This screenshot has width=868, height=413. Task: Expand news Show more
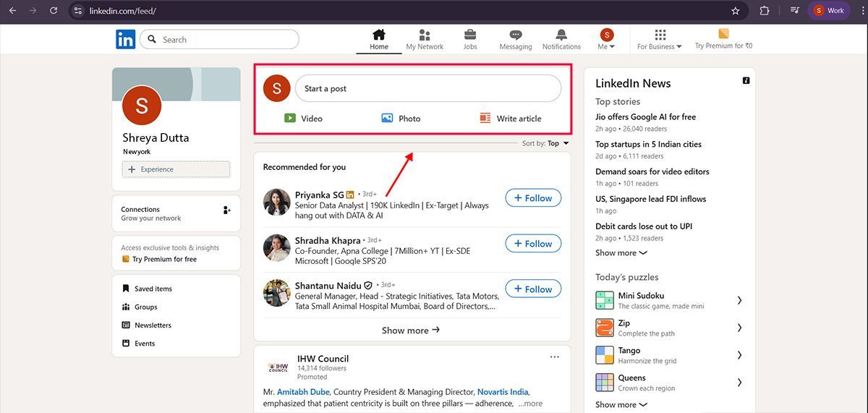pos(621,253)
